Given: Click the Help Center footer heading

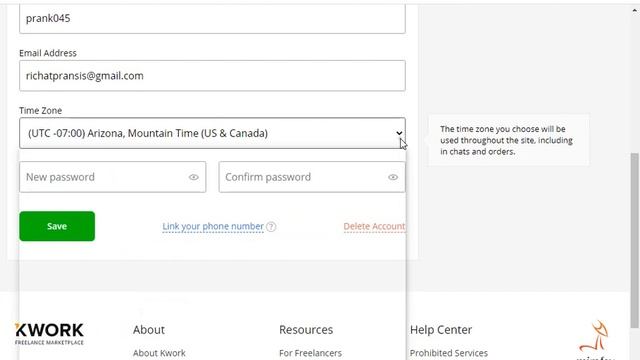Looking at the screenshot, I should tap(441, 329).
